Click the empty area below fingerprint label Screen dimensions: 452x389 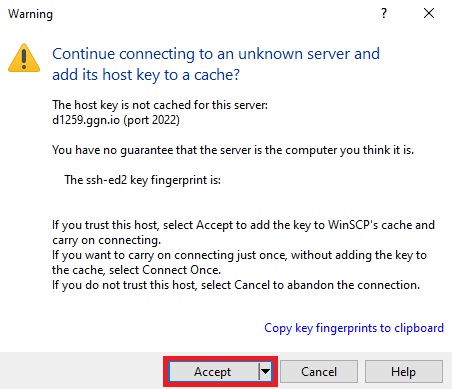(x=233, y=202)
